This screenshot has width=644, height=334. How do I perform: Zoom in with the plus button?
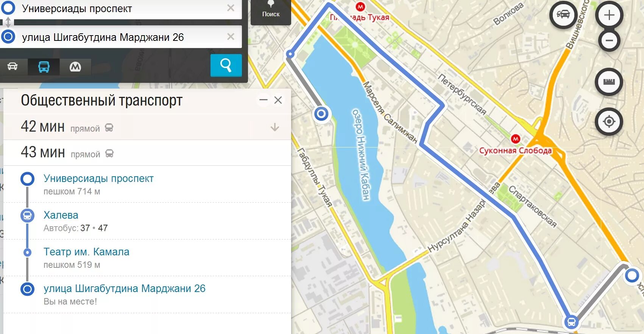tap(609, 15)
